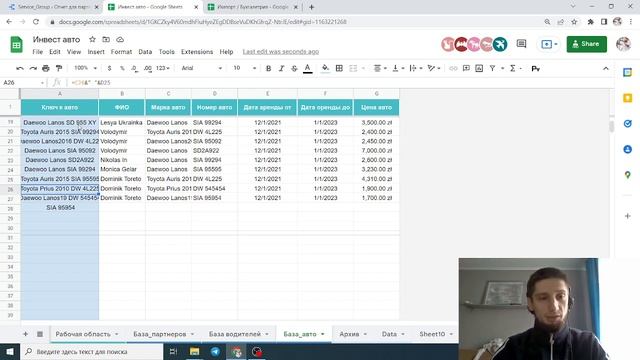Click the merge cells icon
The image size is (640, 360).
[x=353, y=68]
